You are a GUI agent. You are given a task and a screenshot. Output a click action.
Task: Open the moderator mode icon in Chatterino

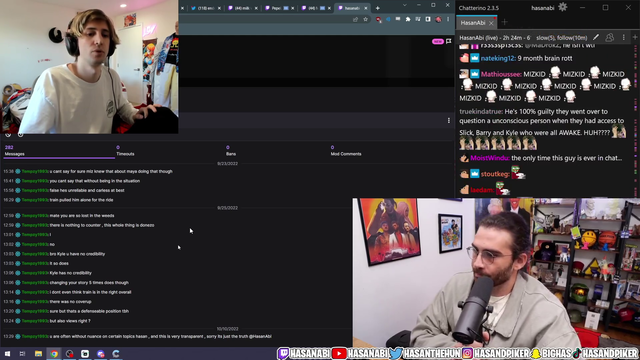609,38
